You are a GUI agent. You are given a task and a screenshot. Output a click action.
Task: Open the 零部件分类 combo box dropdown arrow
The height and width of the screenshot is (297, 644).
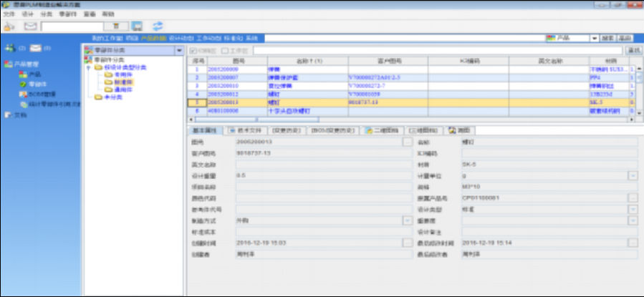click(178, 51)
